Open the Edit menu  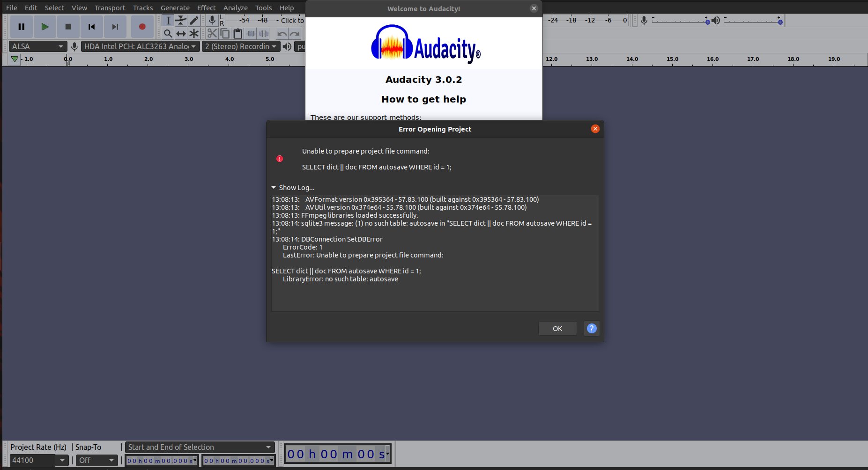31,8
